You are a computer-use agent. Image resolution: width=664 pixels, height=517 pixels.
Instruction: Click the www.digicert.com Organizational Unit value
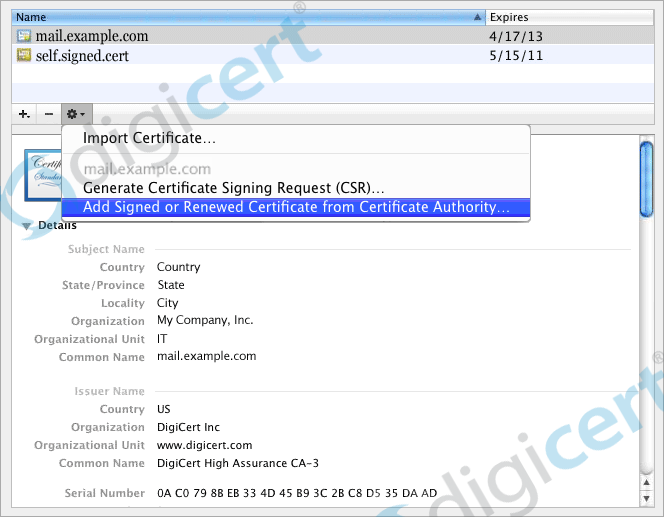pos(204,445)
